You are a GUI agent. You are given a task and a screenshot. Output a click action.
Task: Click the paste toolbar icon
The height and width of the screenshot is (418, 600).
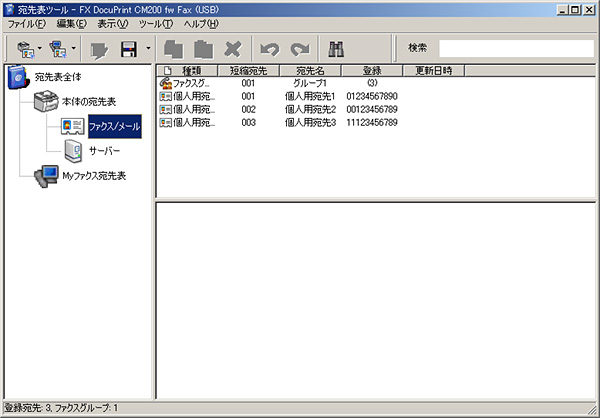point(203,48)
